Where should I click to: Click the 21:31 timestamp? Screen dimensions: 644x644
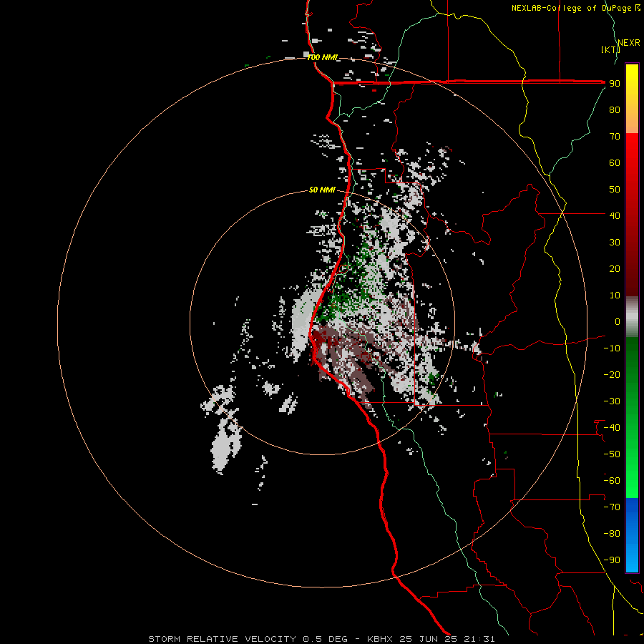[479, 639]
